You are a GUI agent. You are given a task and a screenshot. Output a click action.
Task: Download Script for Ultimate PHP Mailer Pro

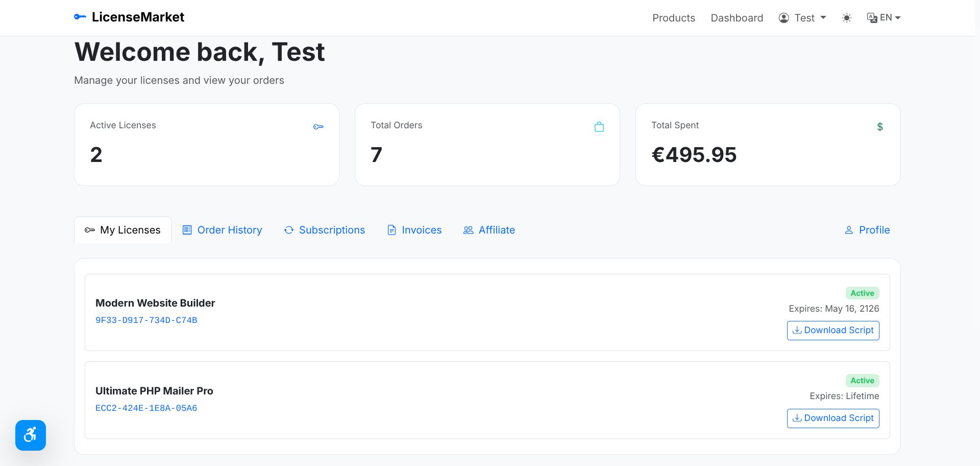[833, 418]
